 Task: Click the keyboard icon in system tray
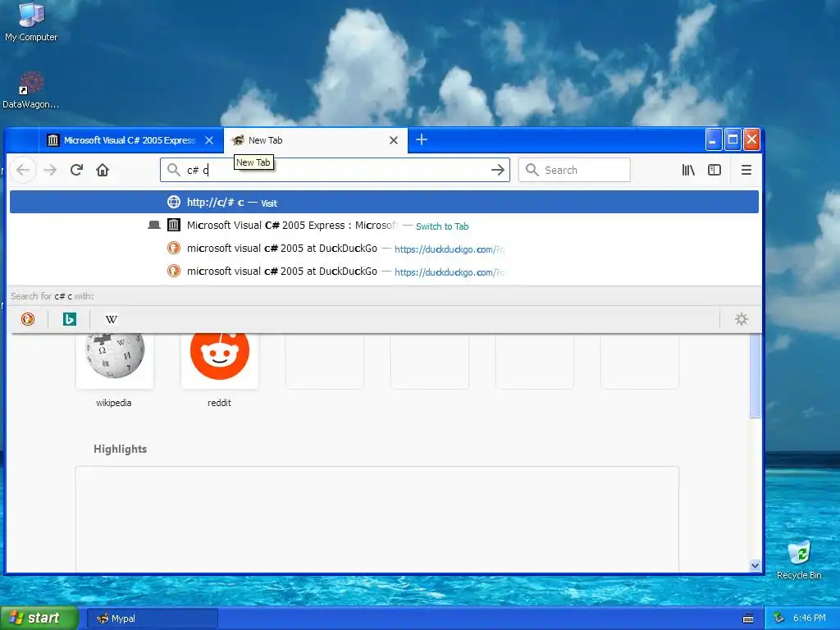(x=748, y=619)
